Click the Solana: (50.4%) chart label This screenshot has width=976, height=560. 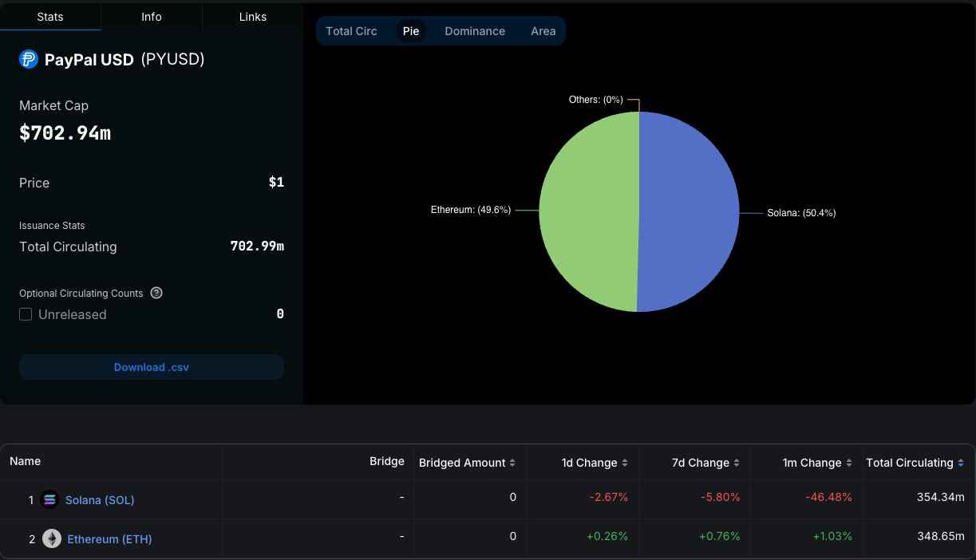click(801, 213)
